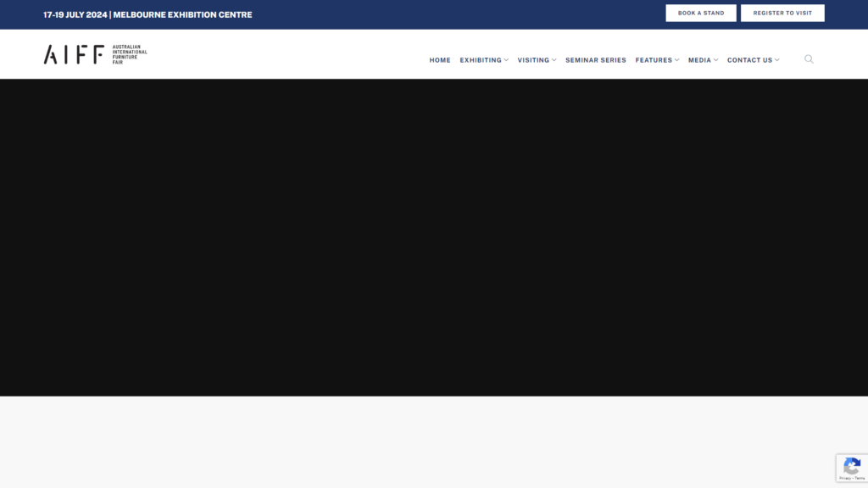This screenshot has height=488, width=868.
Task: Go to the Home page
Action: pyautogui.click(x=440, y=60)
